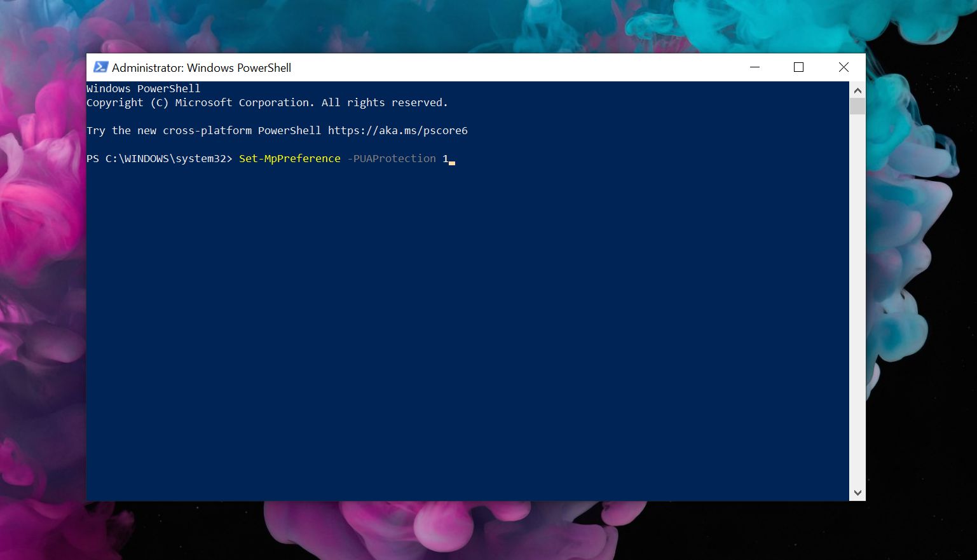Close the Administrator PowerShell window
The width and height of the screenshot is (977, 560).
tap(844, 67)
